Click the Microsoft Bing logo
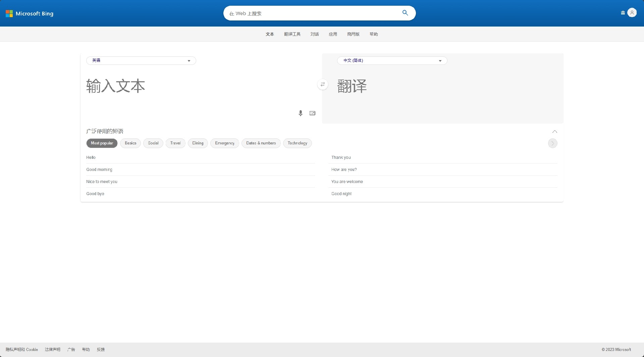Screen dimensions: 644x357 [x=30, y=13]
